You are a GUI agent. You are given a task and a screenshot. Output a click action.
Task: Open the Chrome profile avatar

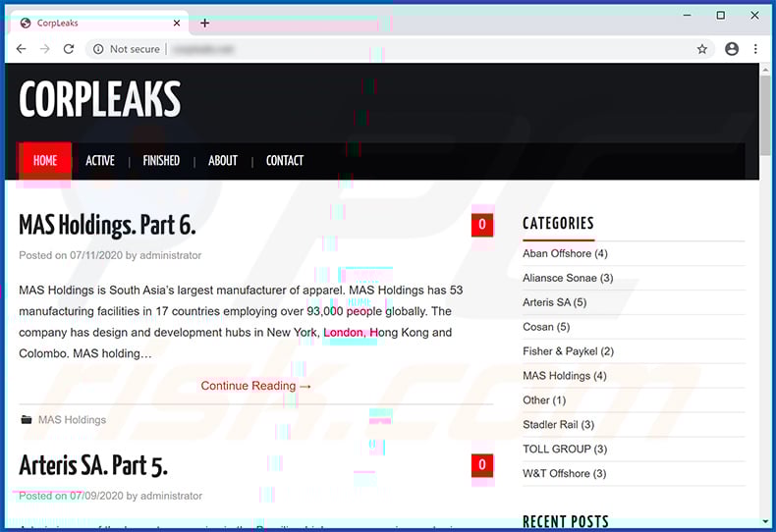[732, 49]
